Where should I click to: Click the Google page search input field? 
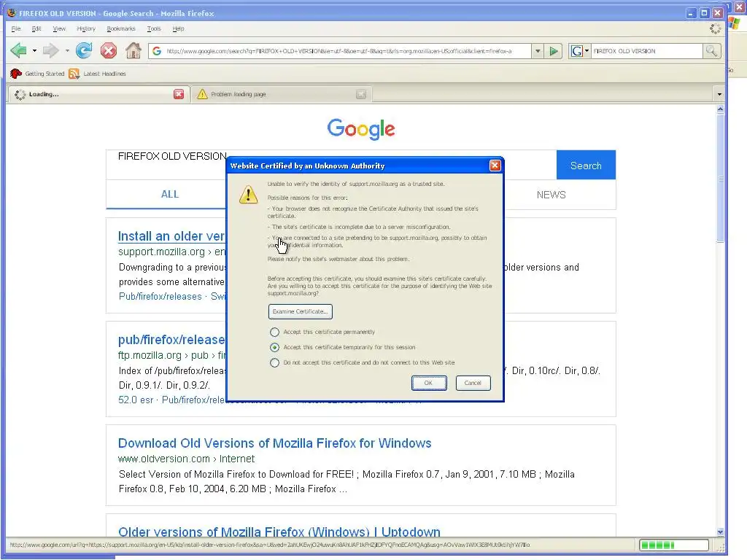click(332, 165)
